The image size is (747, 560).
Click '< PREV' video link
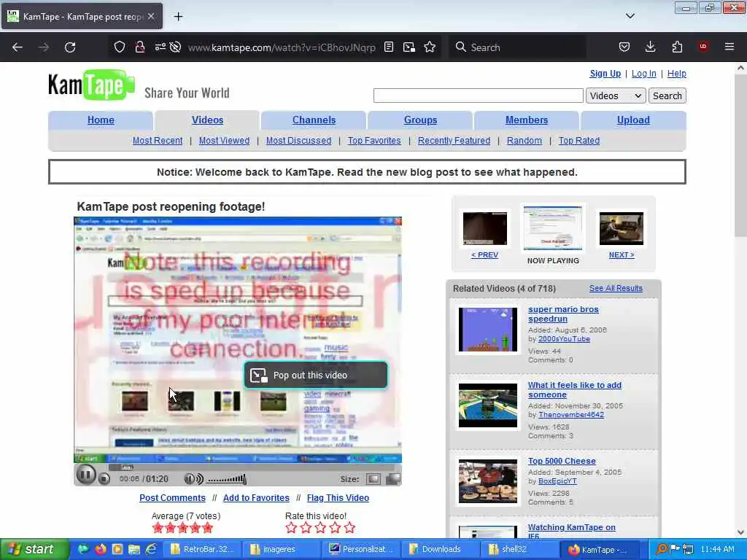(484, 254)
